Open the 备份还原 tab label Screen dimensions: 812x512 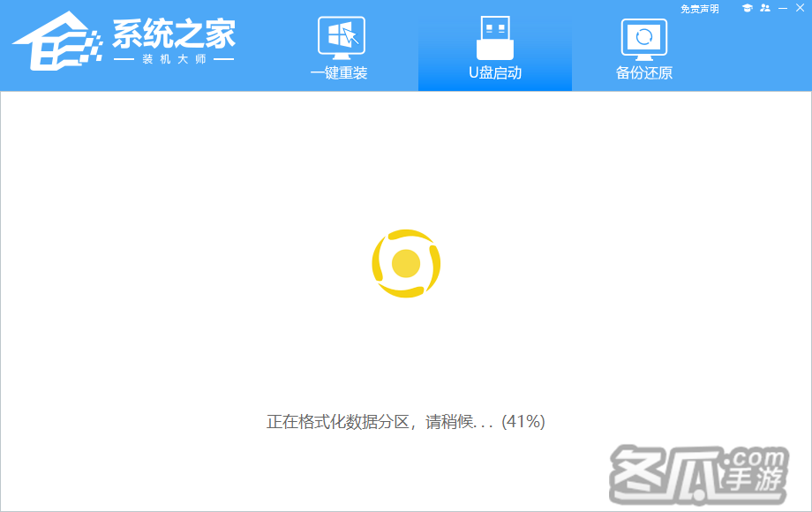point(644,73)
